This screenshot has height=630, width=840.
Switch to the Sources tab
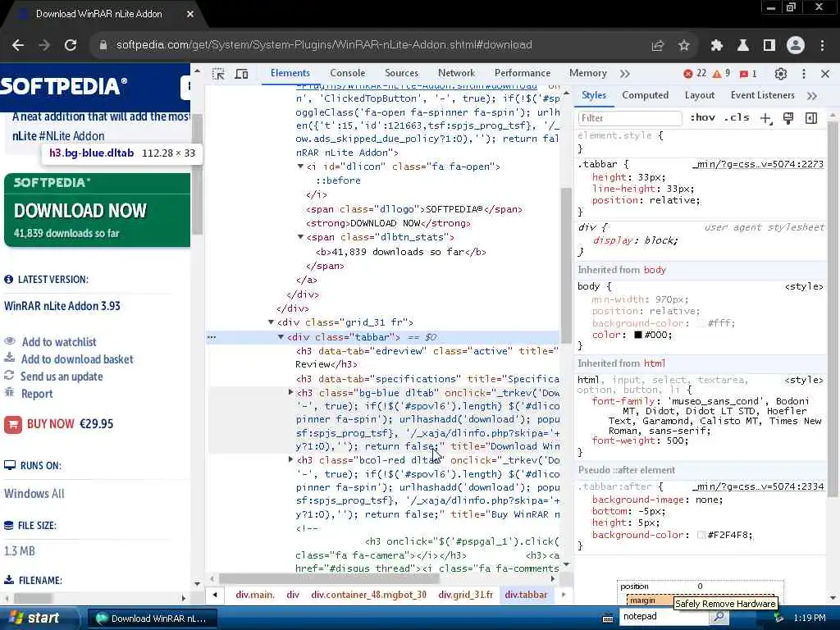[401, 73]
